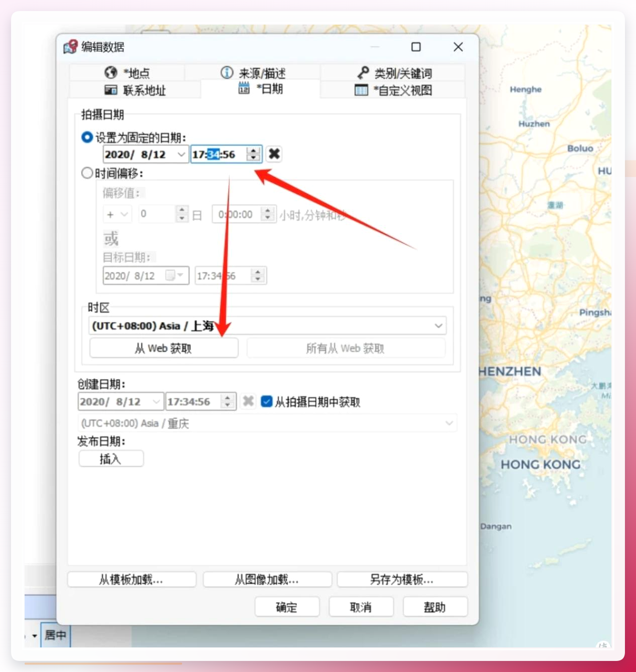Select 设置为固定的日期 radio button

click(x=87, y=137)
